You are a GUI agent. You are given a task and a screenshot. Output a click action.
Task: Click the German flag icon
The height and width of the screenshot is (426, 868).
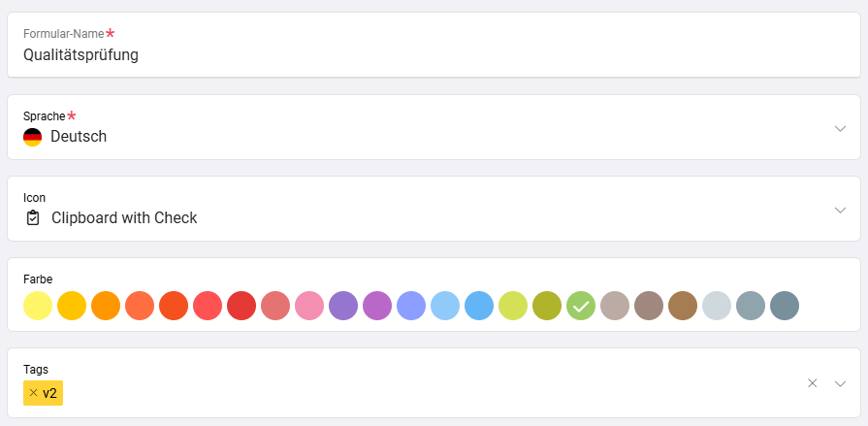click(33, 137)
